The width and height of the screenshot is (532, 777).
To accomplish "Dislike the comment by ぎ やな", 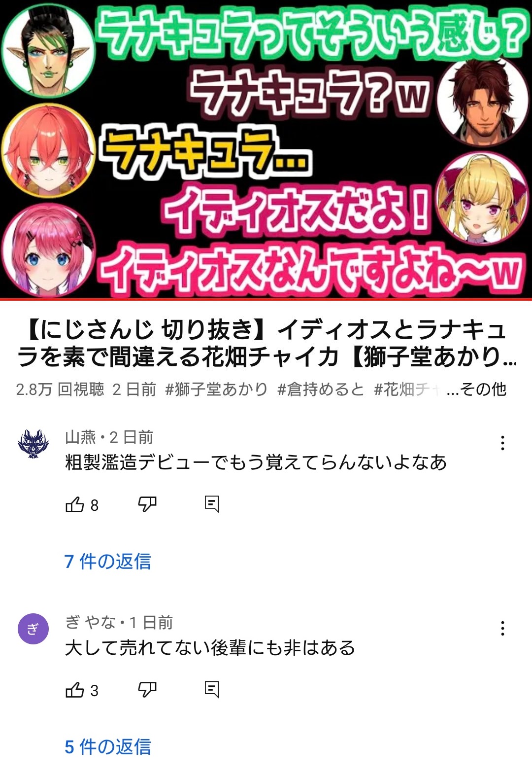I will coord(147,690).
